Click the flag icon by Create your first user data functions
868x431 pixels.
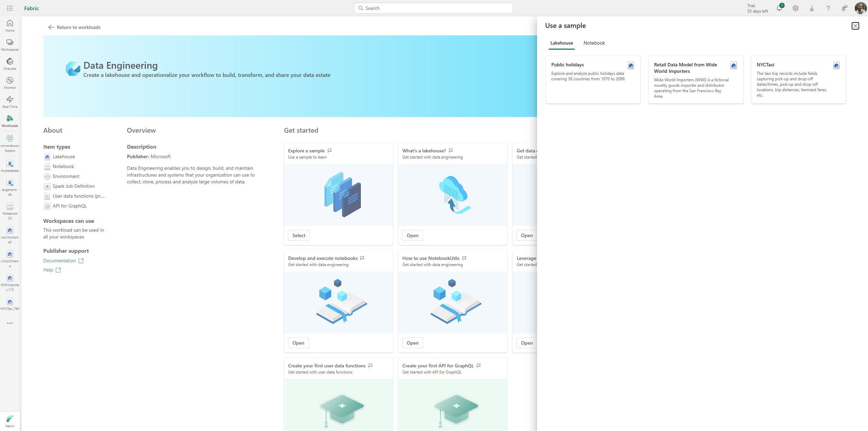pyautogui.click(x=370, y=366)
